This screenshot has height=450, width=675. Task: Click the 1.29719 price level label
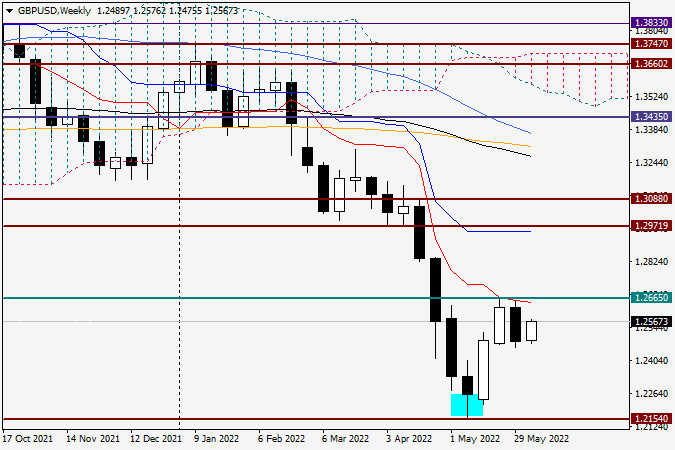point(651,226)
